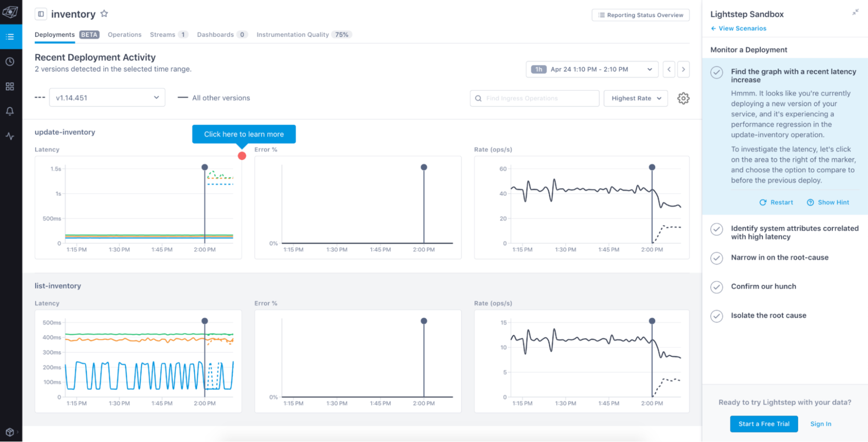
Task: Open the time range selector dropdown
Action: tap(591, 69)
